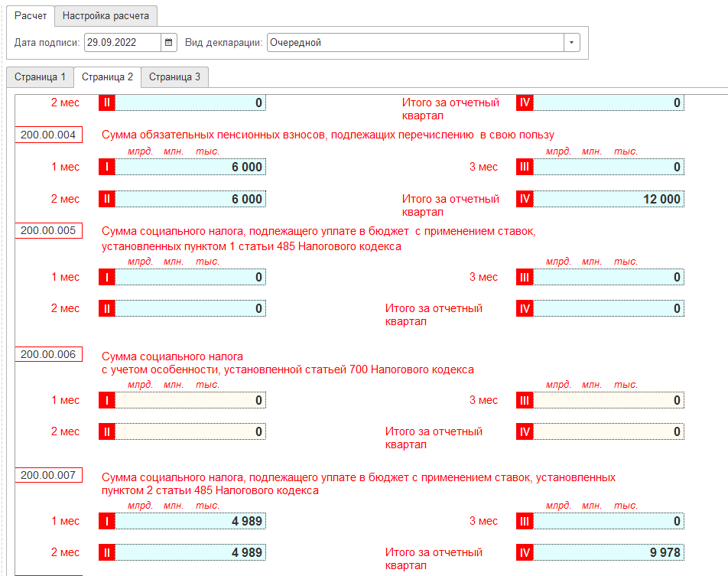Expand the Вид декларации dropdown
Image resolution: width=728 pixels, height=576 pixels.
[x=572, y=43]
